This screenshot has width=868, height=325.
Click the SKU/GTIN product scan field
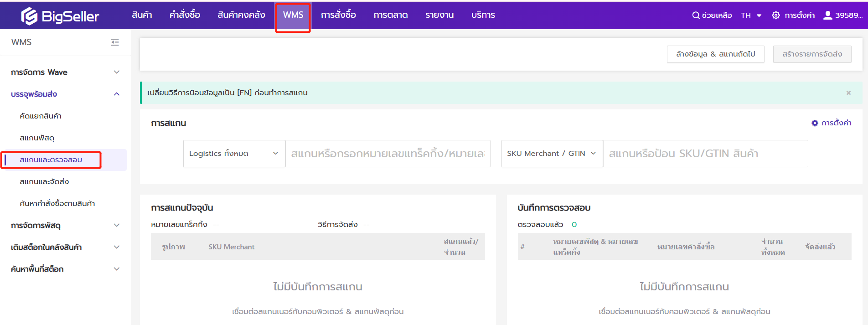tap(705, 154)
